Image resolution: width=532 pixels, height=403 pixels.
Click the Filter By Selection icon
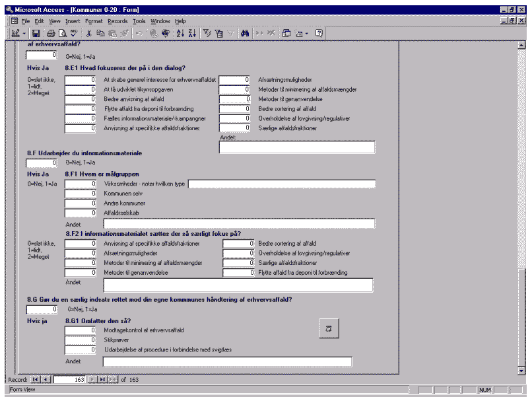[207, 33]
